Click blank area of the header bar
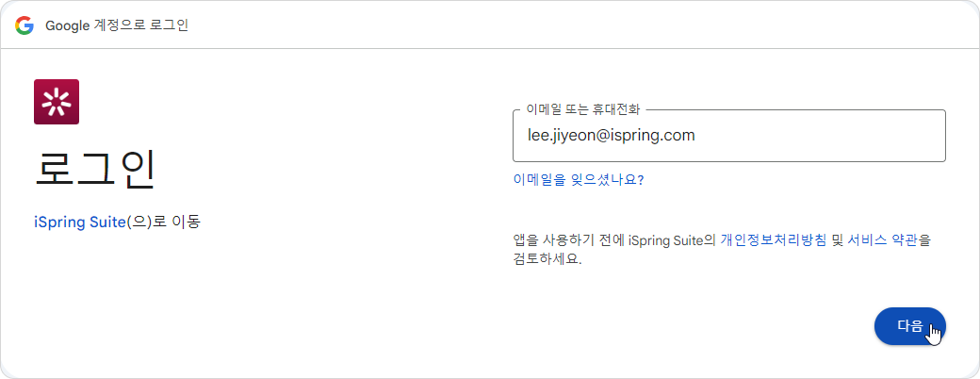 point(565,25)
